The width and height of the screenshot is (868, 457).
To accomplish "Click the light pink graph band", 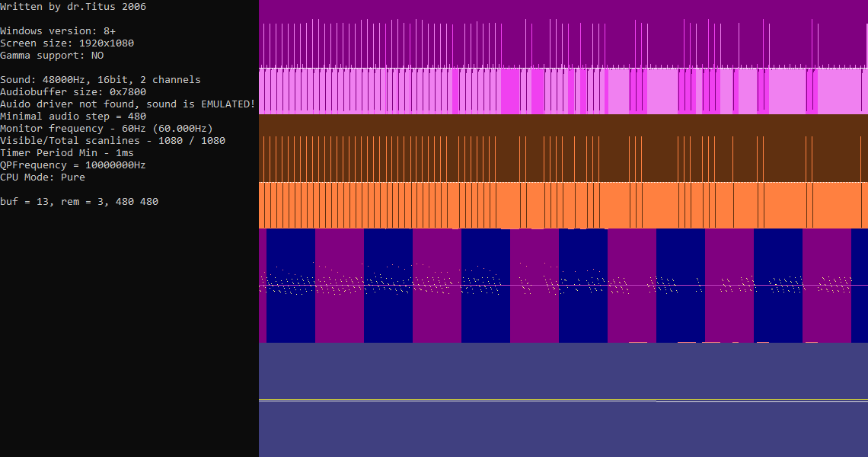I will click(x=563, y=91).
